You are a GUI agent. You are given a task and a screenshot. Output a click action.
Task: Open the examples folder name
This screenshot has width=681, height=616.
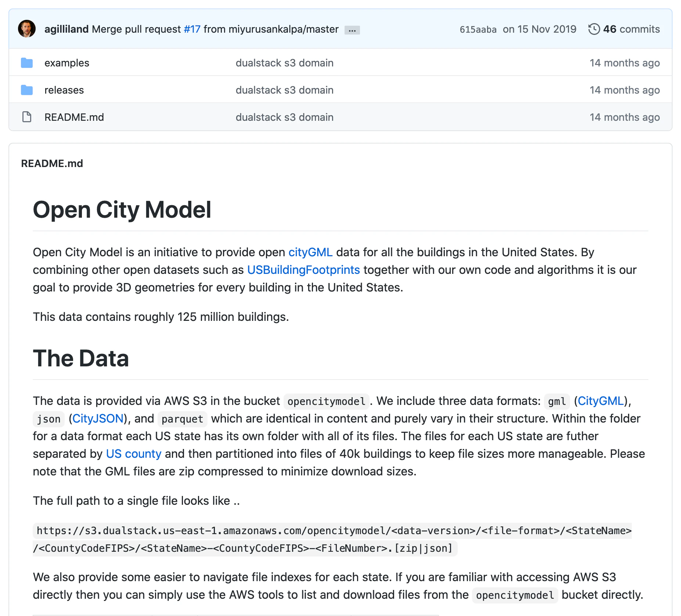(67, 63)
